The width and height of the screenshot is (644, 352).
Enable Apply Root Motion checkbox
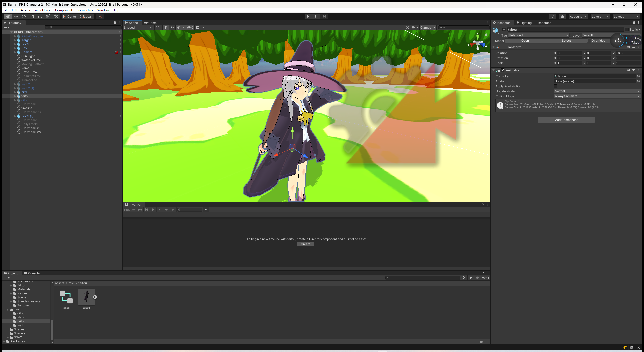(556, 86)
